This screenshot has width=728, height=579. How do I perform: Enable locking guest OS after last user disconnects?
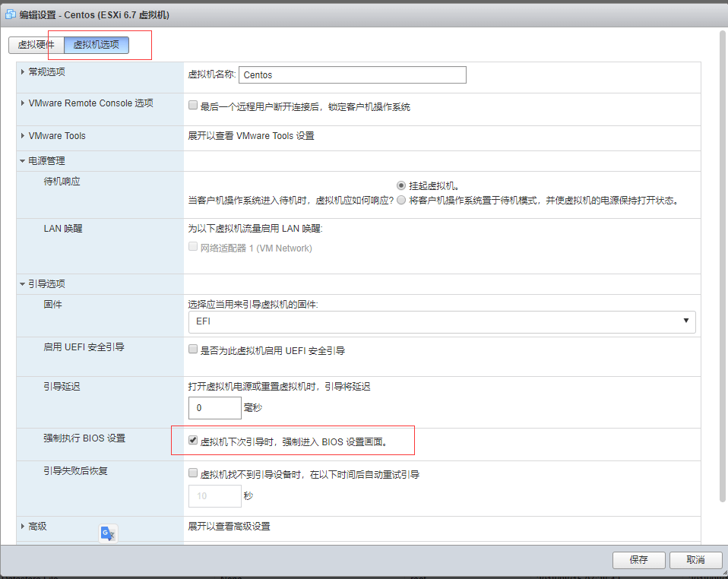pyautogui.click(x=192, y=104)
